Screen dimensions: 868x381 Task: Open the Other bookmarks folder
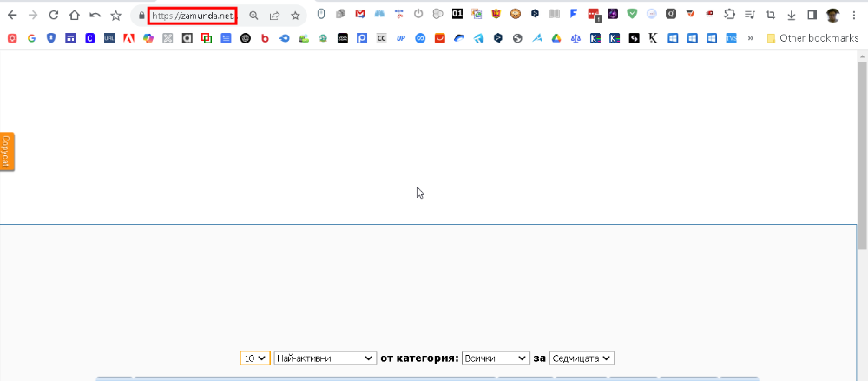[812, 38]
